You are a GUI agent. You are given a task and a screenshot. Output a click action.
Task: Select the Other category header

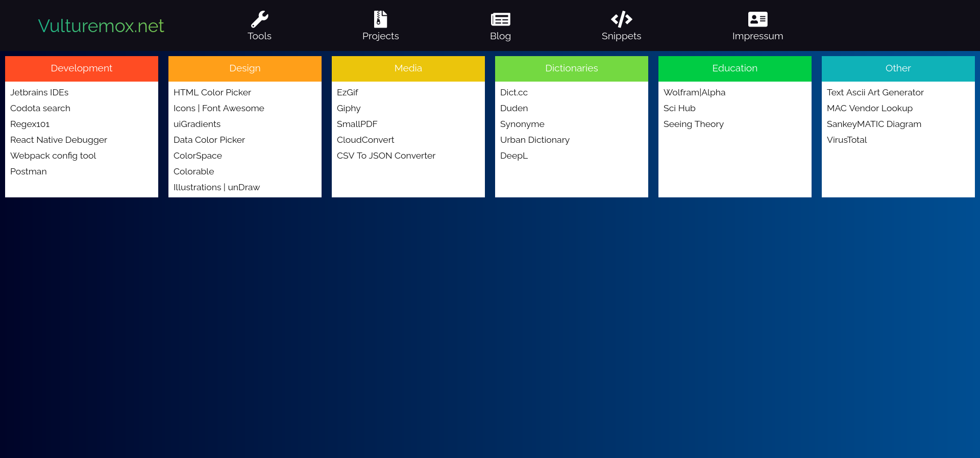coord(898,69)
